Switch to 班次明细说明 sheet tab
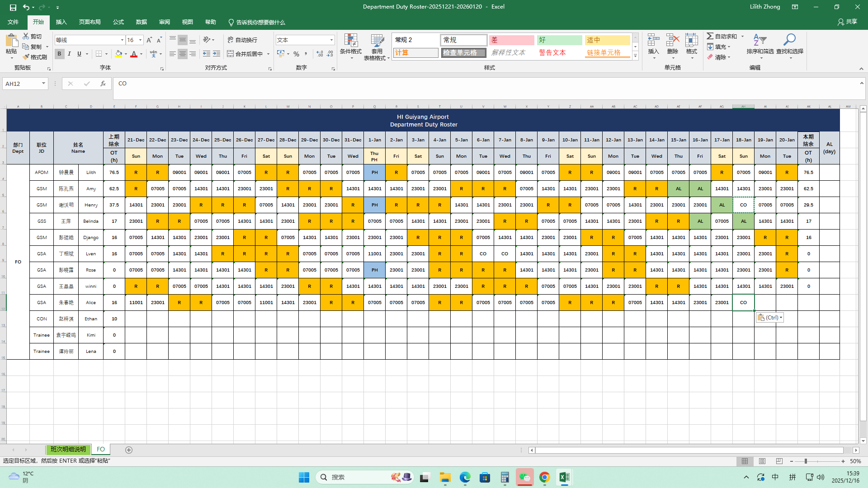Image resolution: width=868 pixels, height=488 pixels. coord(68,450)
